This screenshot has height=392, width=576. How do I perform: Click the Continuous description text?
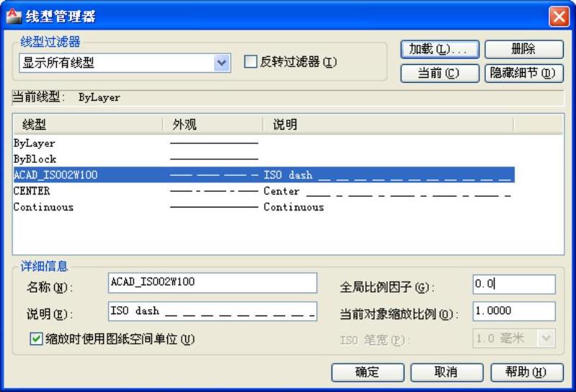pyautogui.click(x=294, y=207)
